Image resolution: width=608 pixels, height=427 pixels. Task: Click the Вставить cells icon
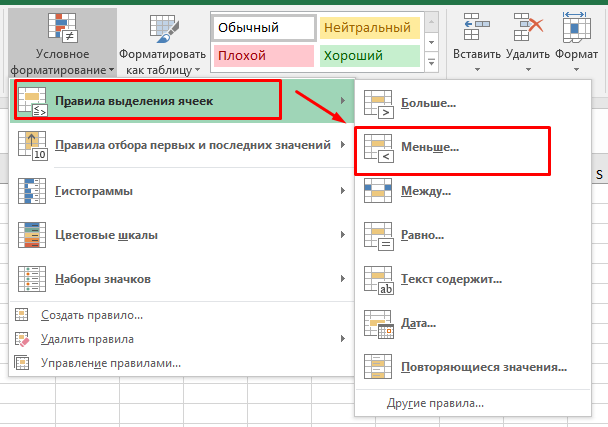[x=477, y=27]
